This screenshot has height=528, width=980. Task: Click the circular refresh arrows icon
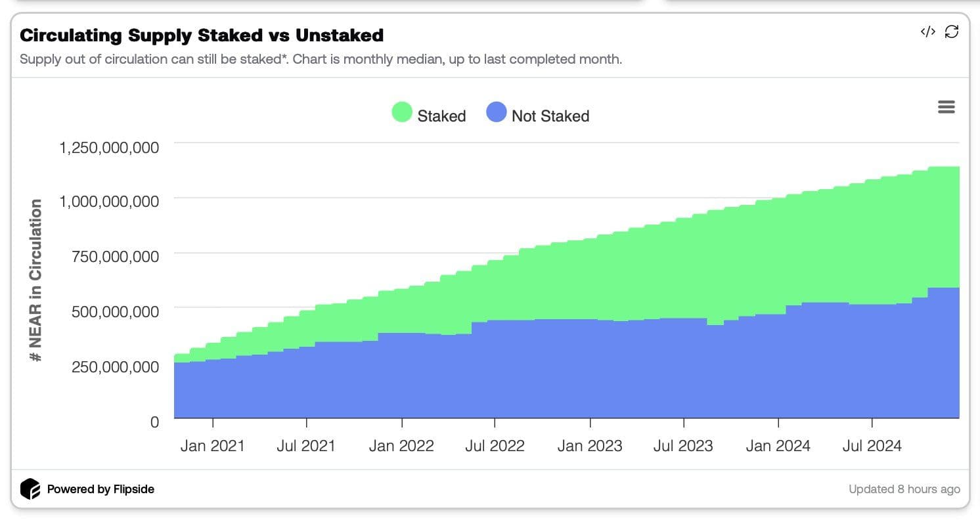(x=950, y=31)
